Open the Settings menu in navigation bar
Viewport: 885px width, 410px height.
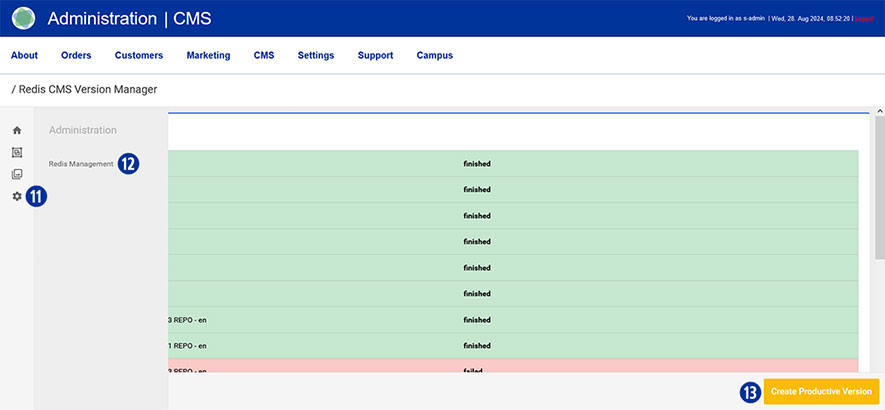tap(316, 55)
